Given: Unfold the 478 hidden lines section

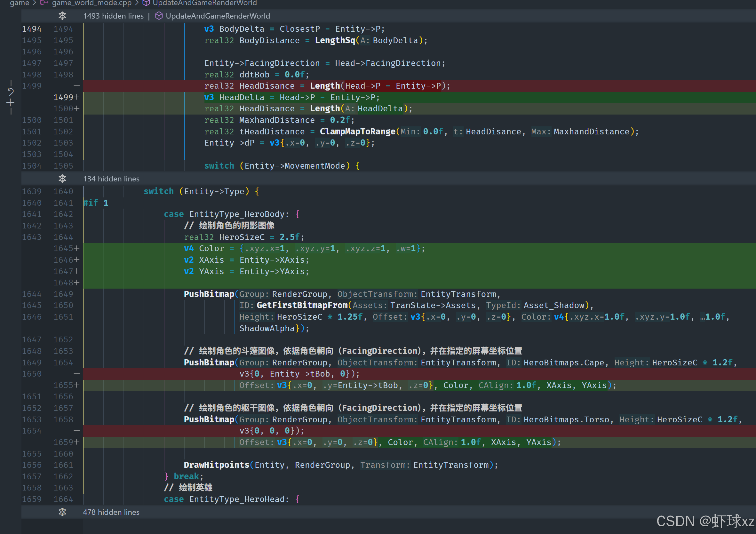Looking at the screenshot, I should (x=62, y=512).
